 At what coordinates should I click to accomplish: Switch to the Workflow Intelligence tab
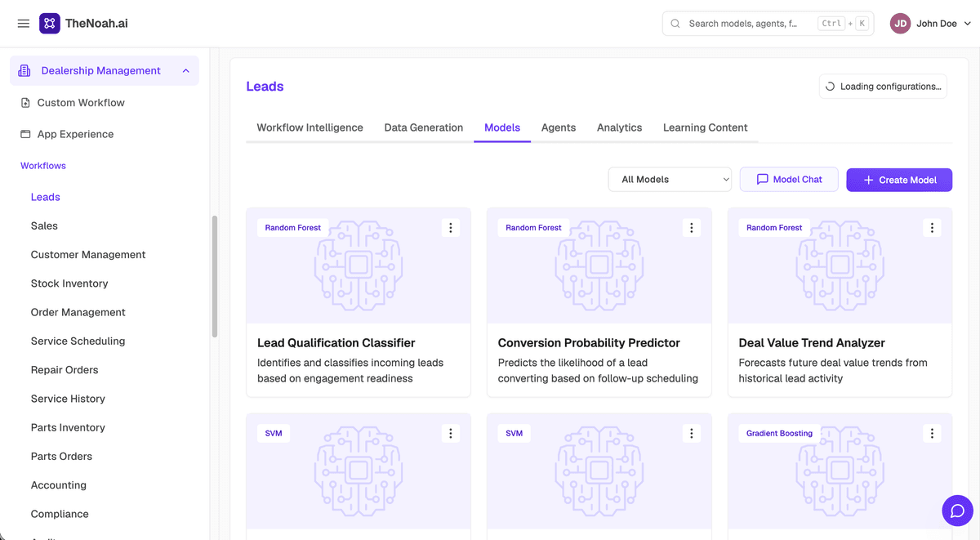pos(310,127)
